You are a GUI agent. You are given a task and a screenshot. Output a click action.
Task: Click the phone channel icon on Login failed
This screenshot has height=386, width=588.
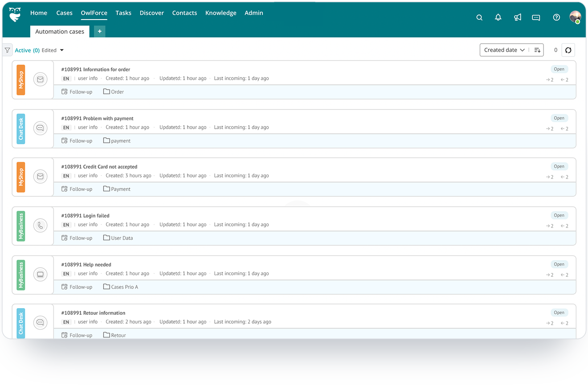point(40,225)
